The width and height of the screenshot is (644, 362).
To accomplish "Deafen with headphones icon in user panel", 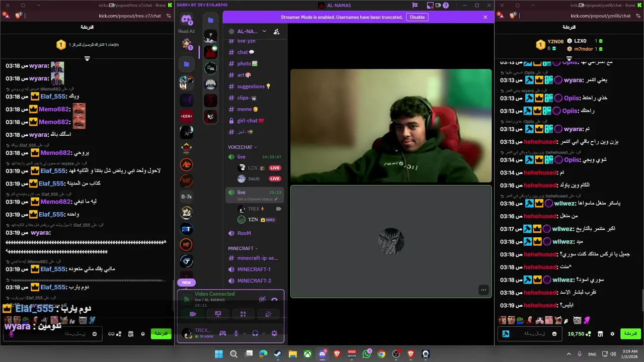I will pyautogui.click(x=255, y=333).
